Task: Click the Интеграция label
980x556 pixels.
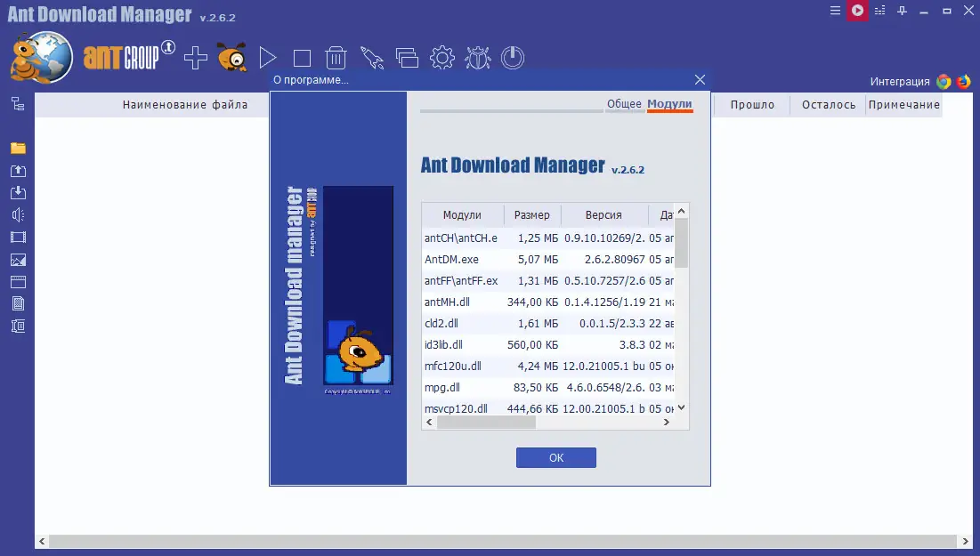Action: click(900, 82)
